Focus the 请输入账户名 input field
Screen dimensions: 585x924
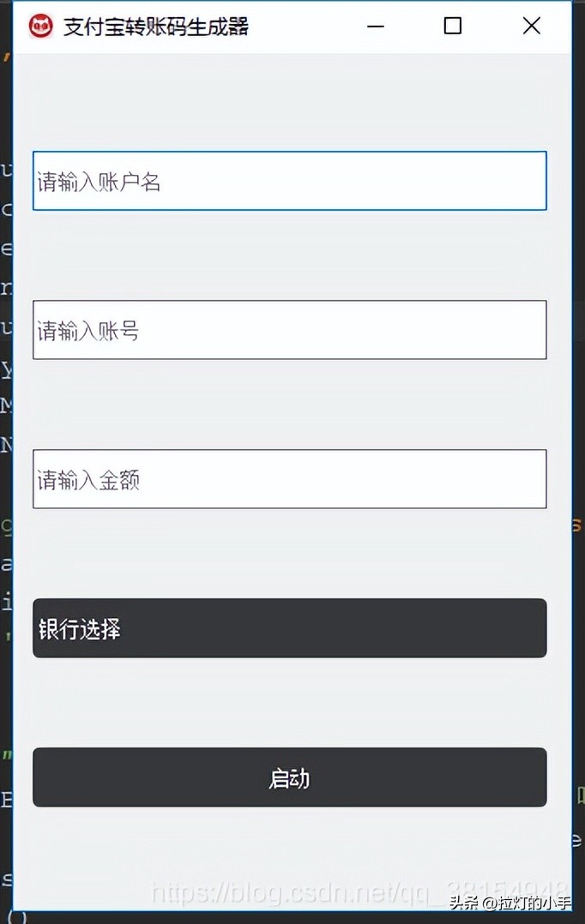click(290, 180)
